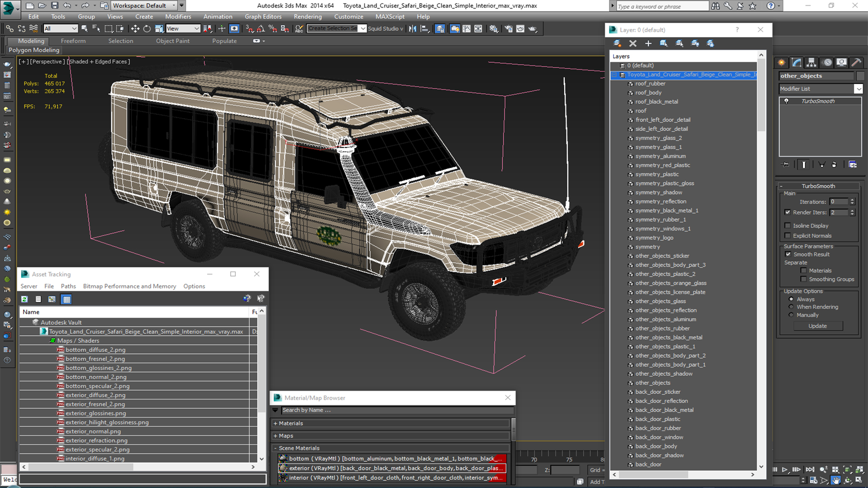
Task: Switch to the Object Paint ribbon tab
Action: coord(173,41)
